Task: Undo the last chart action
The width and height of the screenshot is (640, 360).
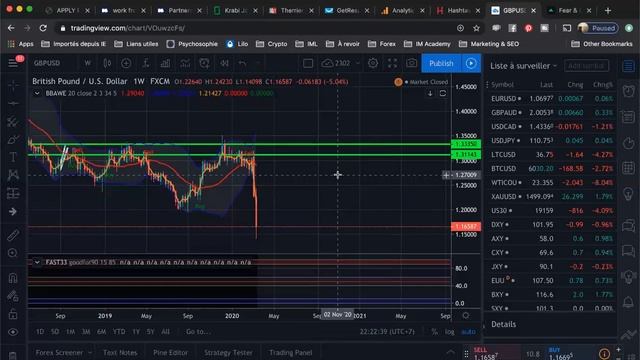Action: point(242,63)
